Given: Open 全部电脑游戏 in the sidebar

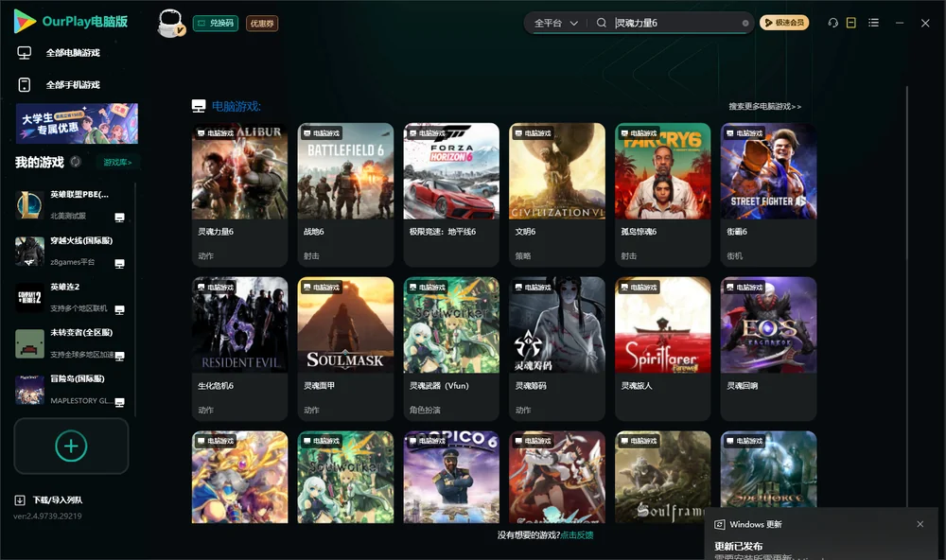Looking at the screenshot, I should tap(73, 53).
